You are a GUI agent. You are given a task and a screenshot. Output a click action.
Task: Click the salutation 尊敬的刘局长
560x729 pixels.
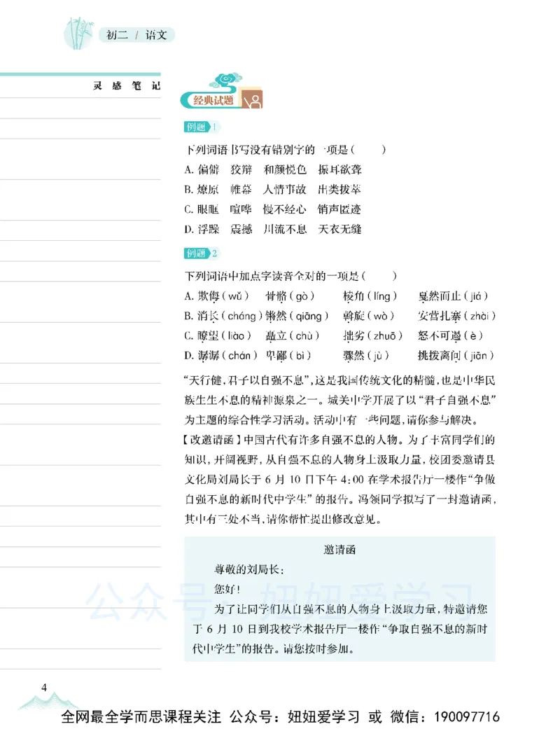click(x=249, y=569)
